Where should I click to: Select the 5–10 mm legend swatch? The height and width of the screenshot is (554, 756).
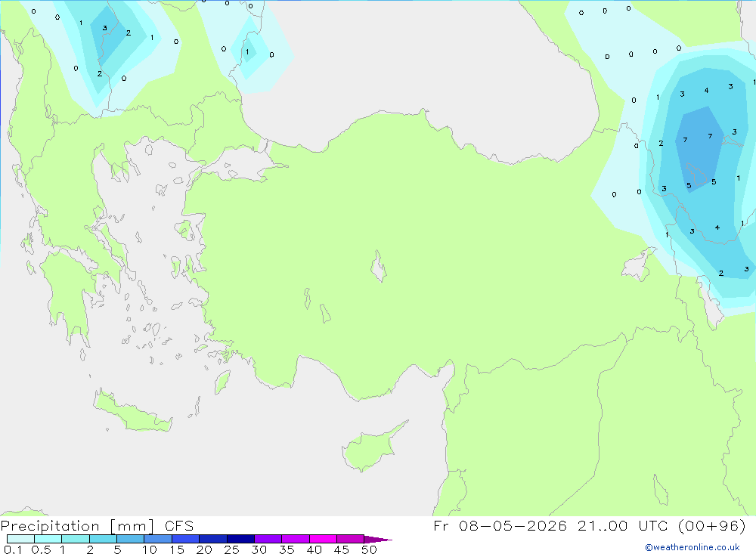(x=130, y=539)
